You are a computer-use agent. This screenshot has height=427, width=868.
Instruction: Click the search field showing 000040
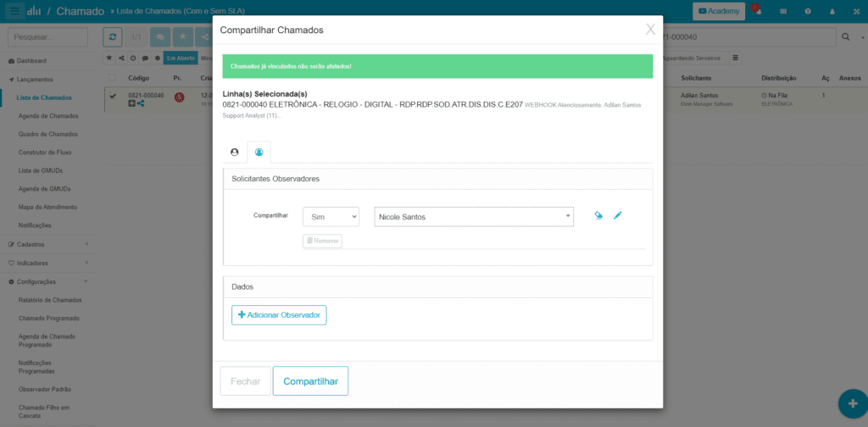coord(748,37)
